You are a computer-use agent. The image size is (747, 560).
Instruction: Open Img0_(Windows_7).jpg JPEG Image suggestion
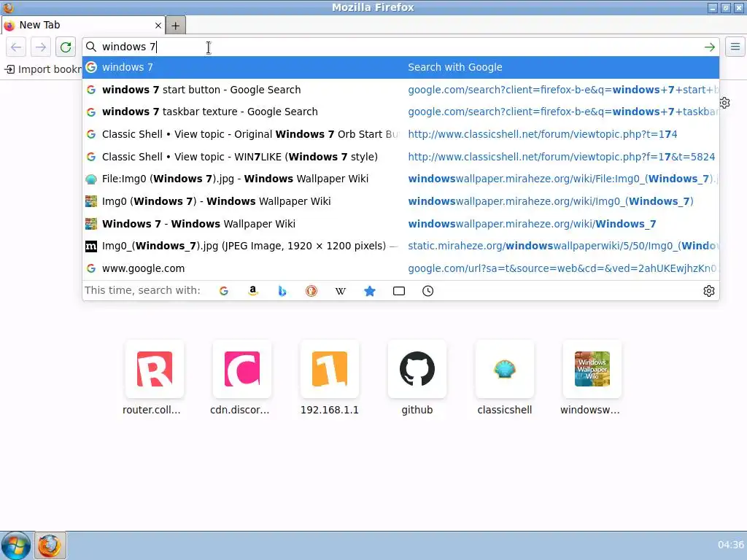tap(400, 246)
